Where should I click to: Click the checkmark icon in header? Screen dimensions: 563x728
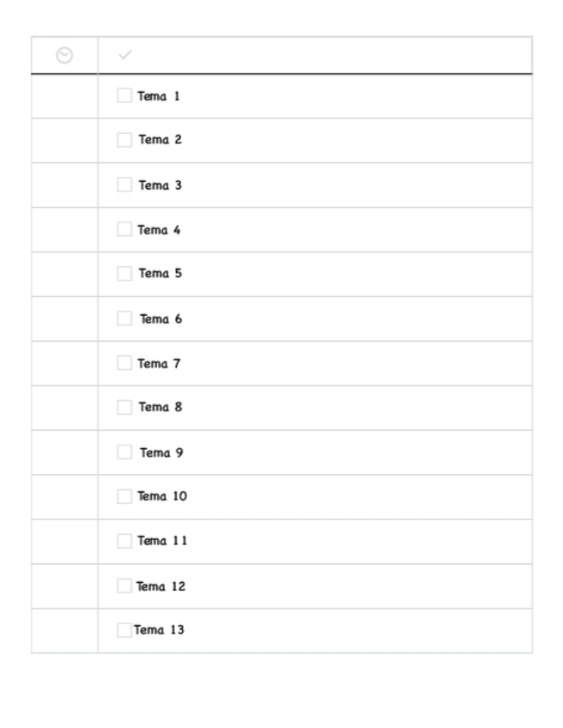(x=126, y=55)
